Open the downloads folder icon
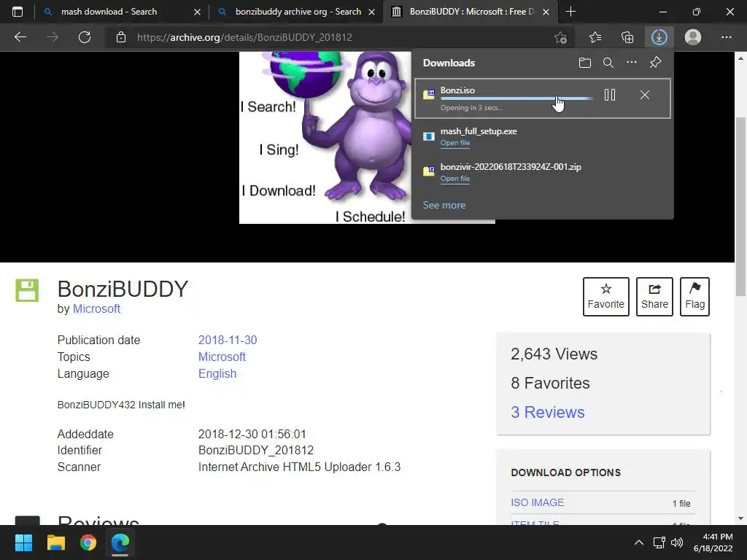 tap(585, 63)
